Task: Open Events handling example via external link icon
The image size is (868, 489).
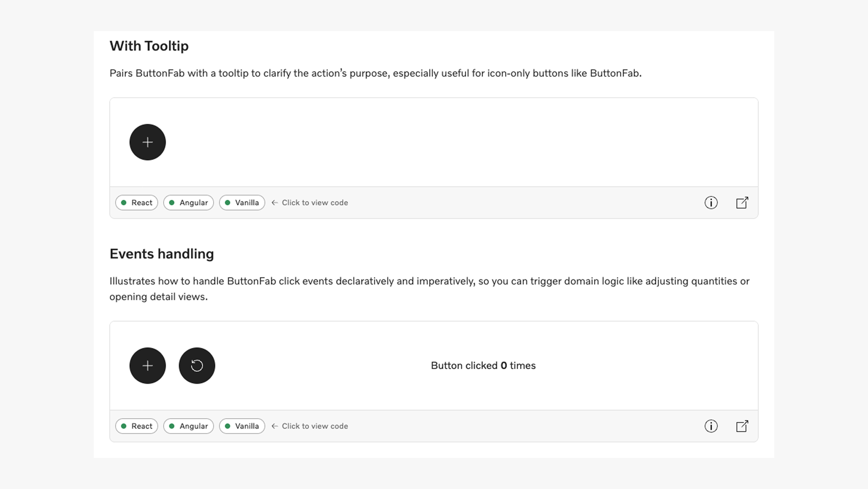Action: click(x=742, y=426)
